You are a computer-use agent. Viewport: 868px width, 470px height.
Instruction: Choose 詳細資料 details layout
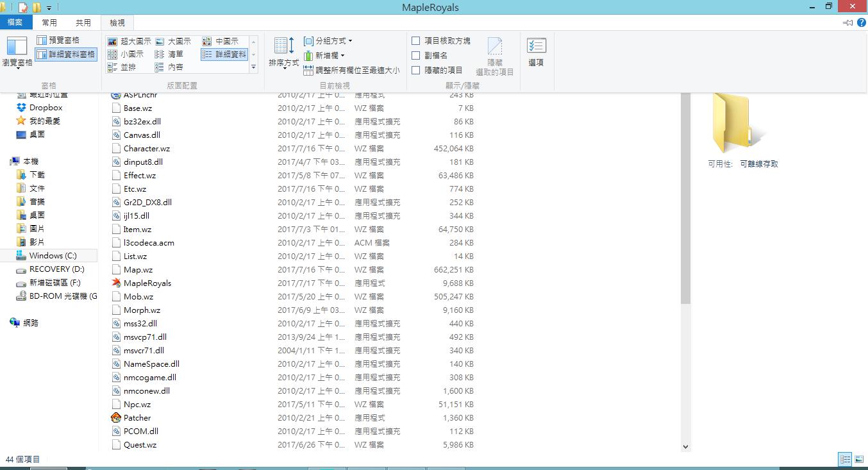pyautogui.click(x=224, y=55)
